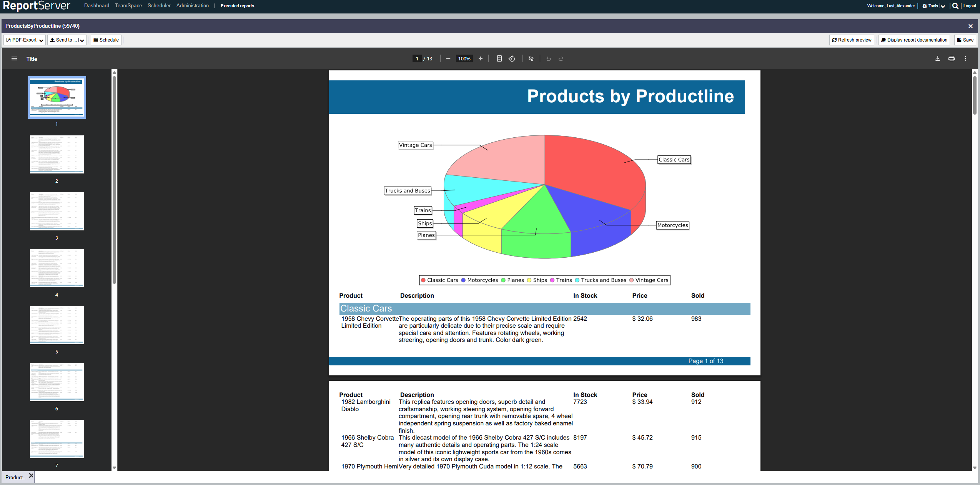
Task: Rotate the document counterclockwise
Action: point(512,59)
